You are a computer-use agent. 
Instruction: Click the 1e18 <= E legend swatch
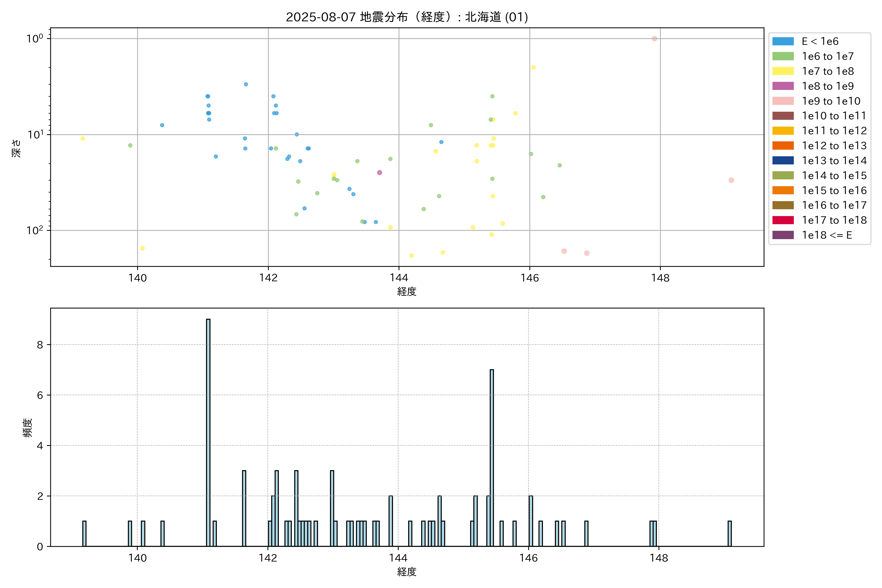(783, 235)
